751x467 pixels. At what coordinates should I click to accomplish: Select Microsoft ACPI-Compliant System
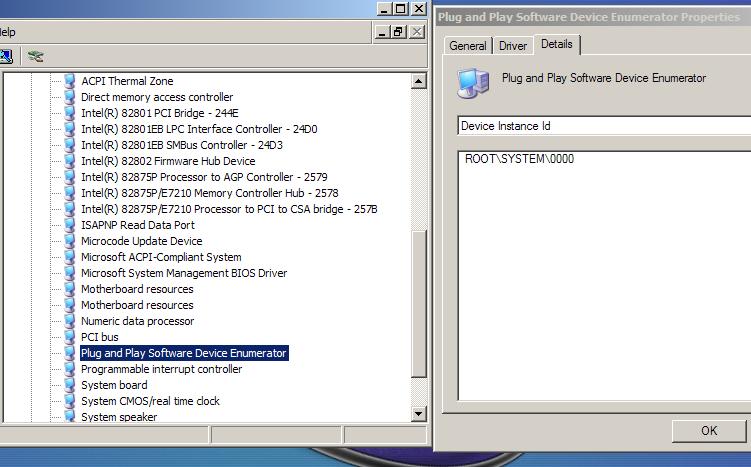click(161, 257)
